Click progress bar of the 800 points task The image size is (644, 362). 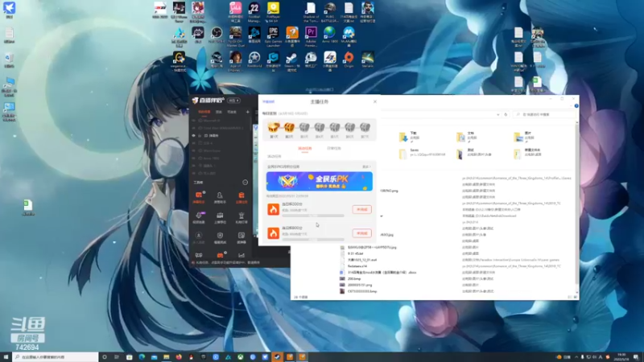(313, 239)
